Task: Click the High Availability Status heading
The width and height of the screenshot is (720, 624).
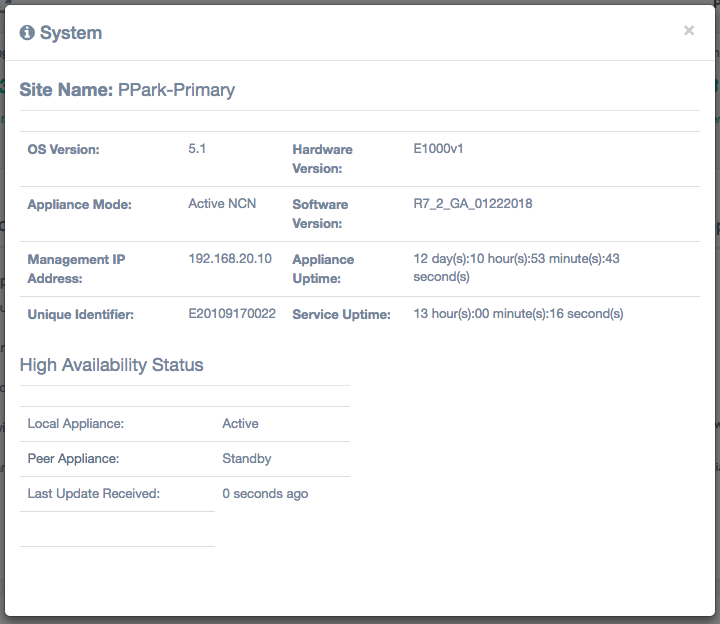Action: tap(111, 365)
